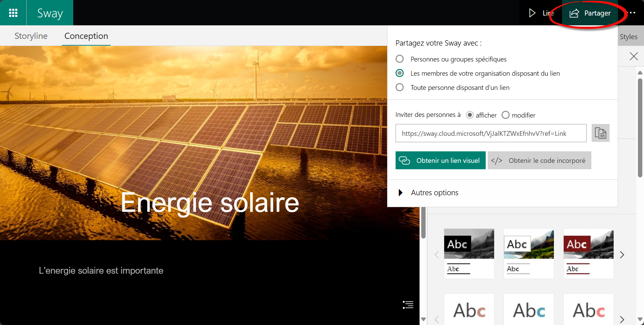The image size is (644, 325).
Task: Click the copy link icon
Action: point(600,133)
